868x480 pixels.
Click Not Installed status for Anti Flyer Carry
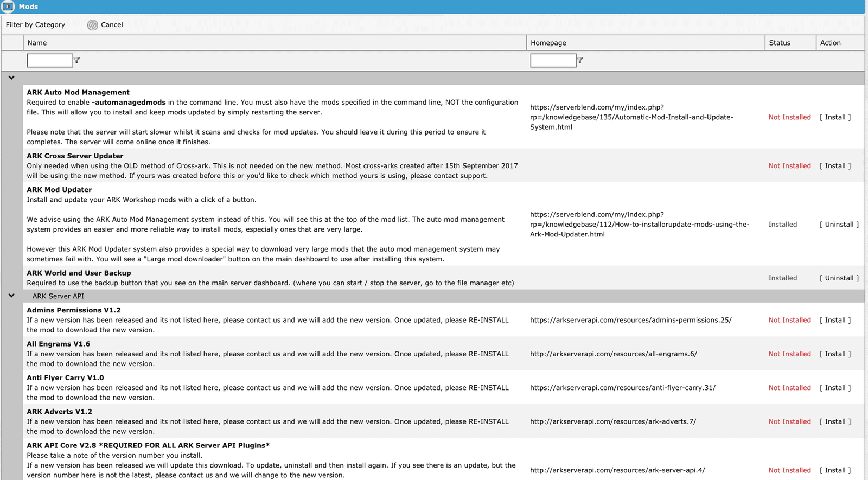click(789, 388)
